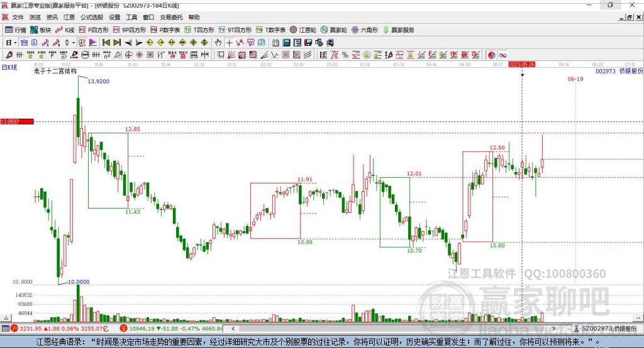Open the T数字表 tool
This screenshot has width=644, height=348.
[270, 30]
